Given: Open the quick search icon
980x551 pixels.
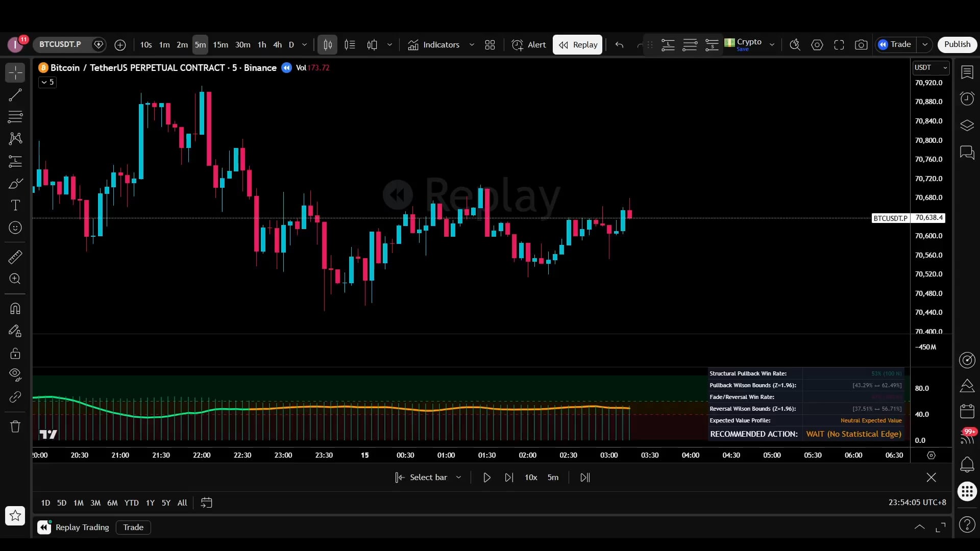Looking at the screenshot, I should click(x=795, y=45).
